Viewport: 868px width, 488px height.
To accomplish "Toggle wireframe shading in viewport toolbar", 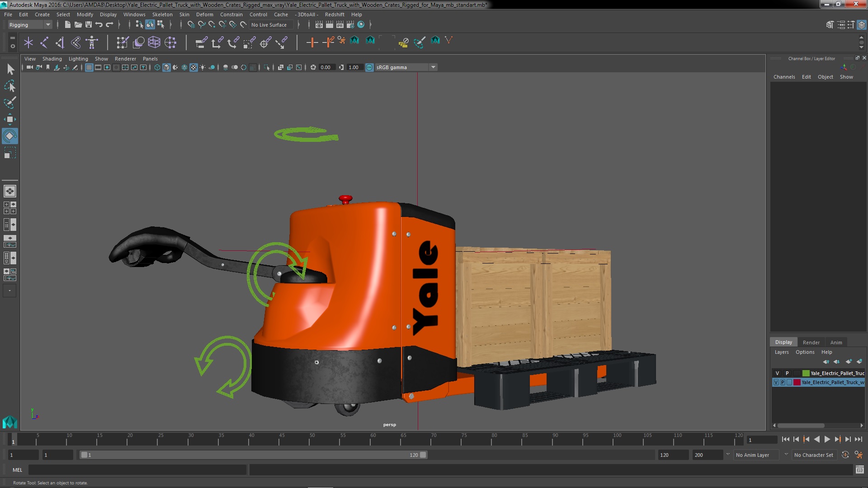I will (157, 67).
